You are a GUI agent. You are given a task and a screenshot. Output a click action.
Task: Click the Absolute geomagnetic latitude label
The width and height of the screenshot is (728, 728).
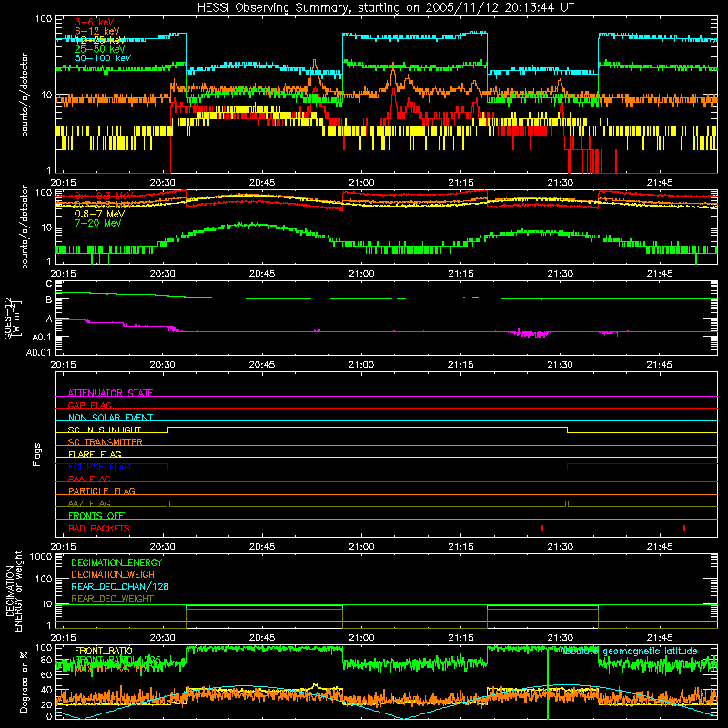[x=629, y=652]
